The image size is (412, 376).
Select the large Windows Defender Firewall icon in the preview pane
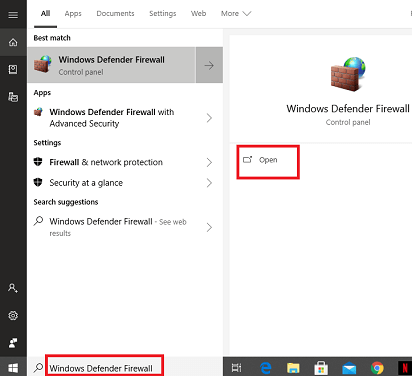point(348,74)
